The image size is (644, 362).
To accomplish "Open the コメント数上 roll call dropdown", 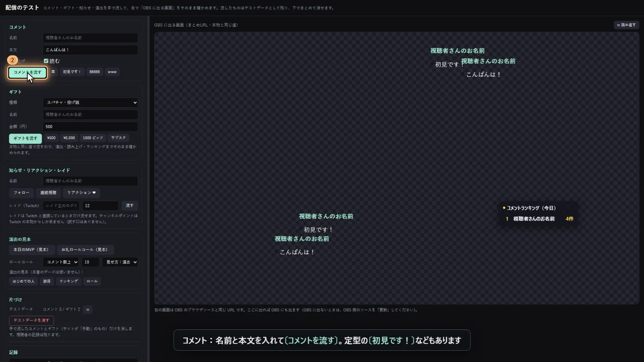I will 61,262.
